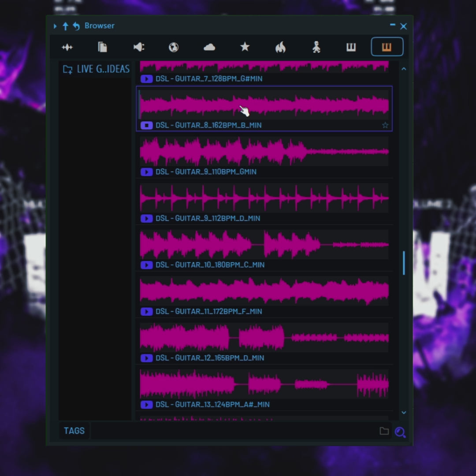
Task: Open the audio waveform tab icon
Action: tap(67, 47)
